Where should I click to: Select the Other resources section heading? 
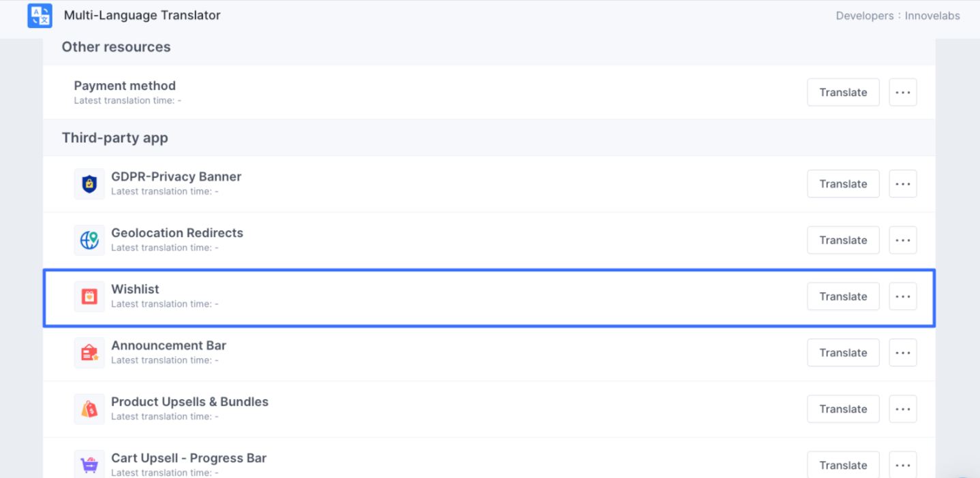tap(116, 47)
